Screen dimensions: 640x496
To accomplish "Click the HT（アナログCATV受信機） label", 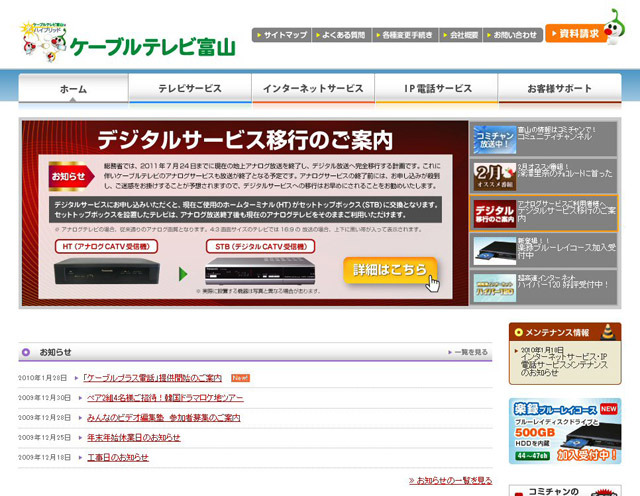I will (106, 247).
